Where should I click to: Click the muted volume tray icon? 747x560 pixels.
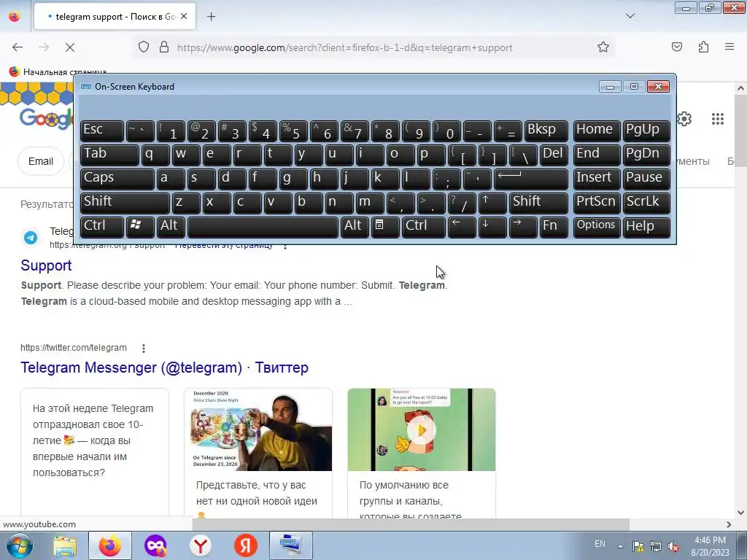(673, 546)
